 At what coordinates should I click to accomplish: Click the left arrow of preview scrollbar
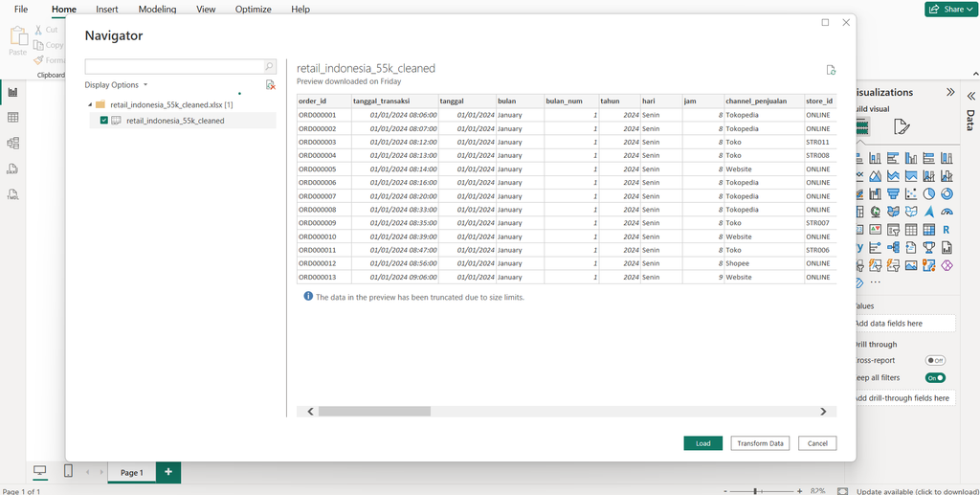[x=311, y=412]
